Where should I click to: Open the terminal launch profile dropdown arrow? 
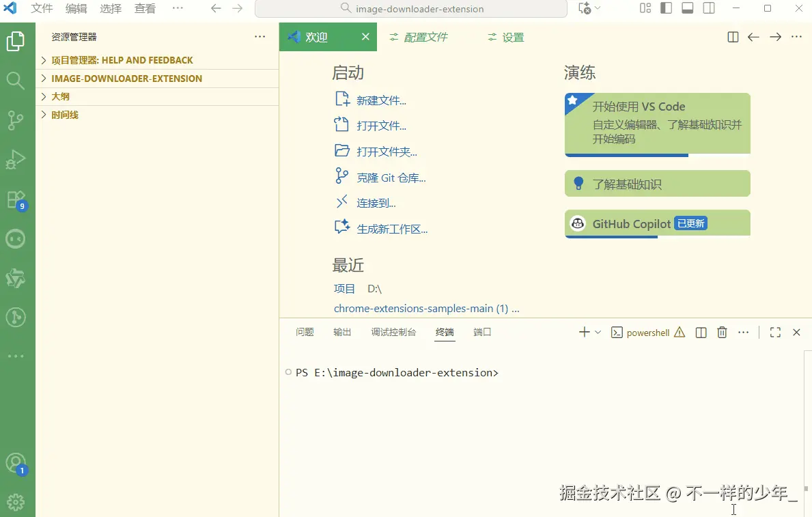pos(598,332)
